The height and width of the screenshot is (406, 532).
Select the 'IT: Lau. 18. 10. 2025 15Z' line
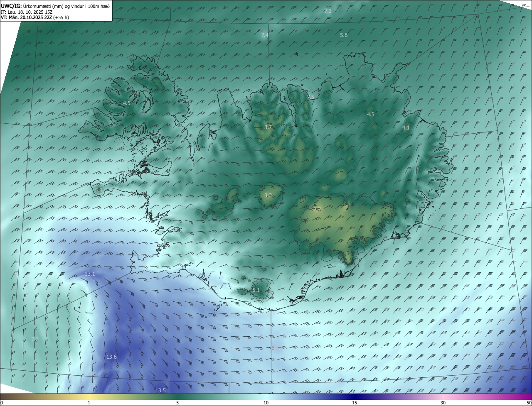(x=26, y=12)
